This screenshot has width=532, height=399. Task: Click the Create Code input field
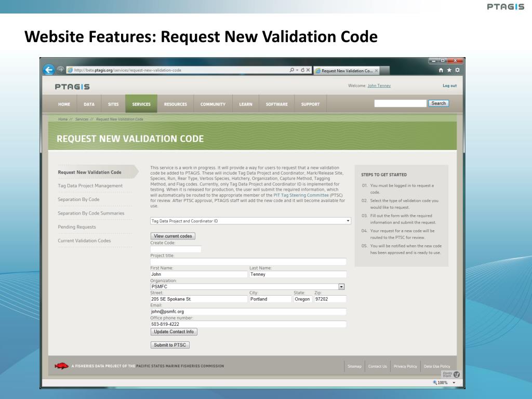pyautogui.click(x=176, y=249)
